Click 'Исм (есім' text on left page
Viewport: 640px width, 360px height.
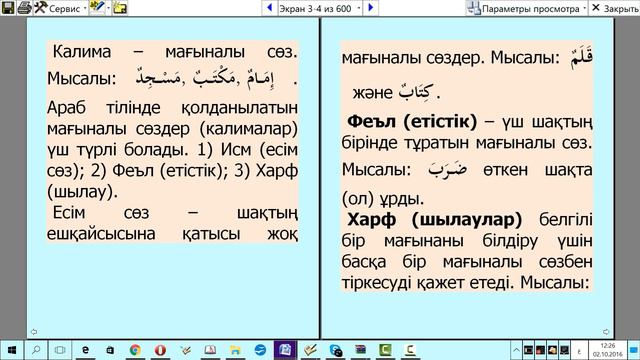coord(260,150)
